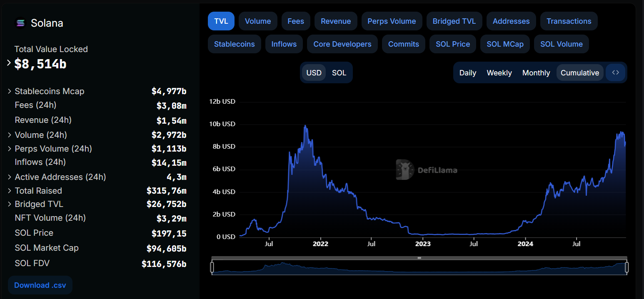Viewport: 644px width, 299px height.
Task: Expand the Perps Volume (24h) row chevron
Action: coord(10,149)
